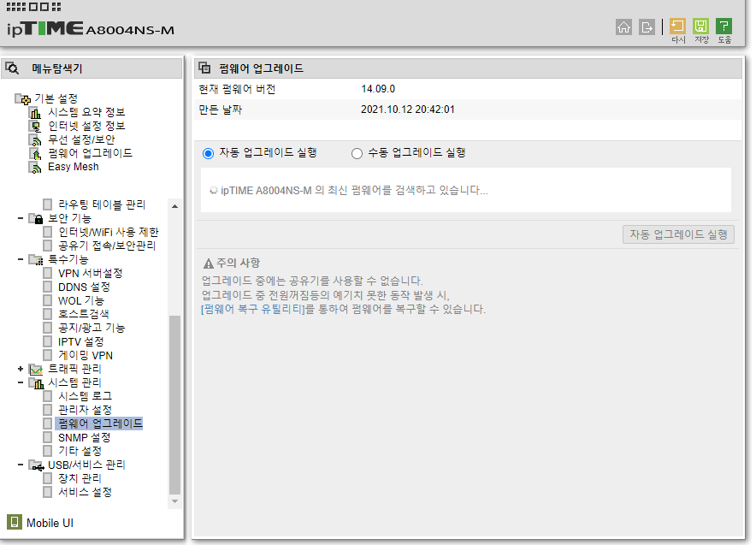Click the 메뉴탐색기 search icon
This screenshot has height=545, width=756.
click(12, 68)
